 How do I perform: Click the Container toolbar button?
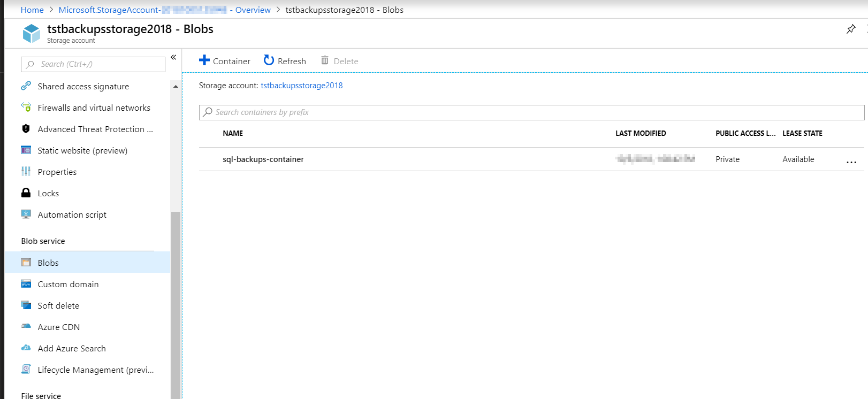click(x=225, y=61)
